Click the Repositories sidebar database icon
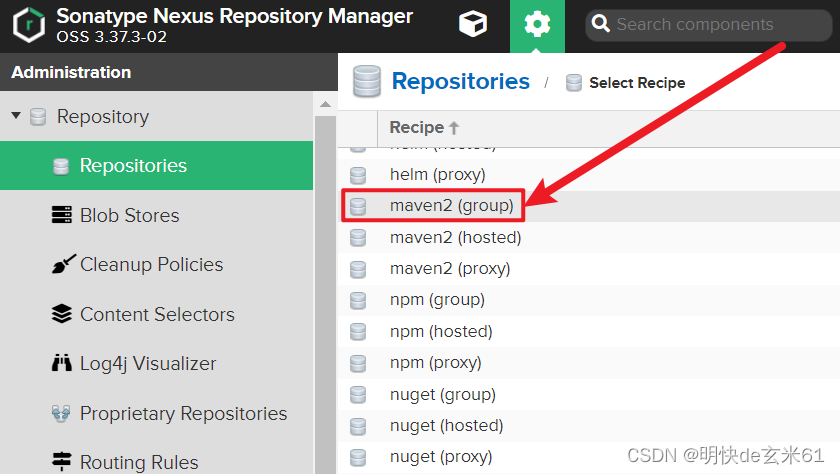Image resolution: width=840 pixels, height=474 pixels. point(61,166)
